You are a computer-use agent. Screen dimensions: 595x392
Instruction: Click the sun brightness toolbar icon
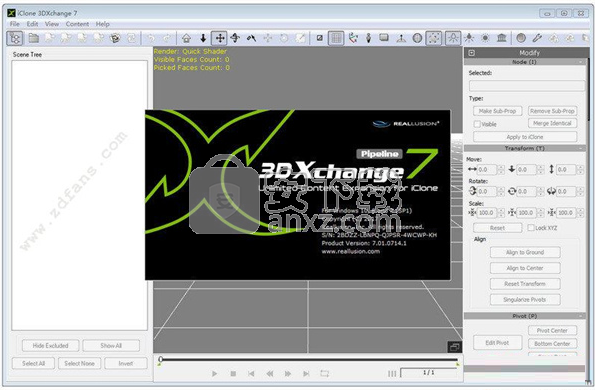tap(485, 38)
